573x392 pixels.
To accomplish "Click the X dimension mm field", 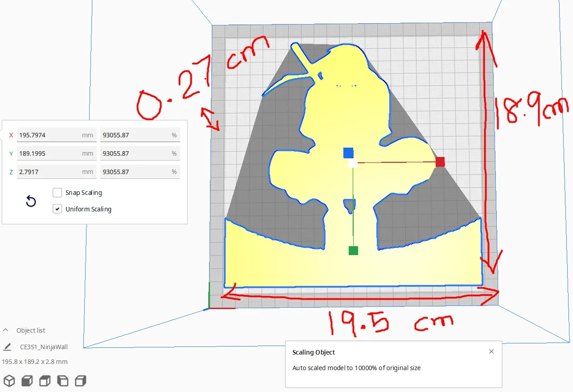I will point(49,135).
